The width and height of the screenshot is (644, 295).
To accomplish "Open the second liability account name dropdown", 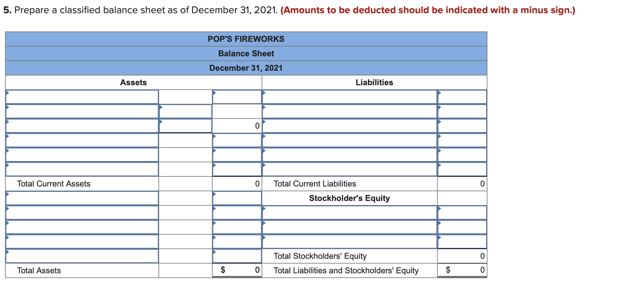I will click(x=350, y=111).
